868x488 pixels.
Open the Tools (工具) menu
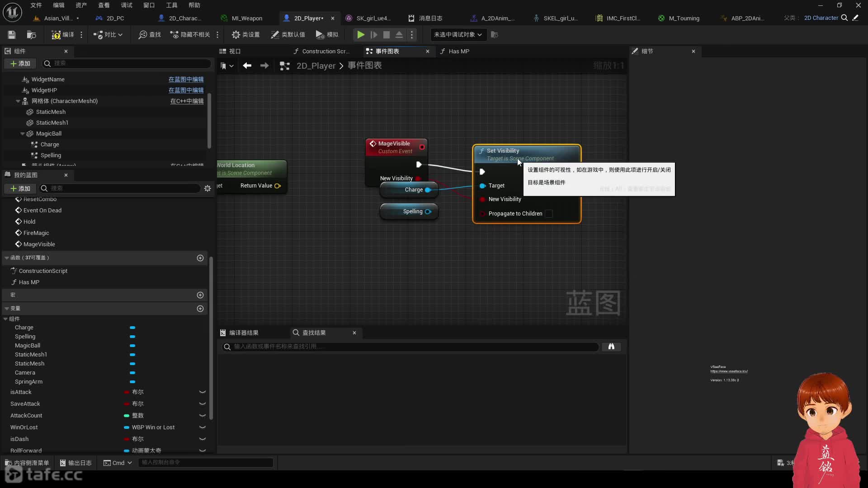tap(172, 5)
